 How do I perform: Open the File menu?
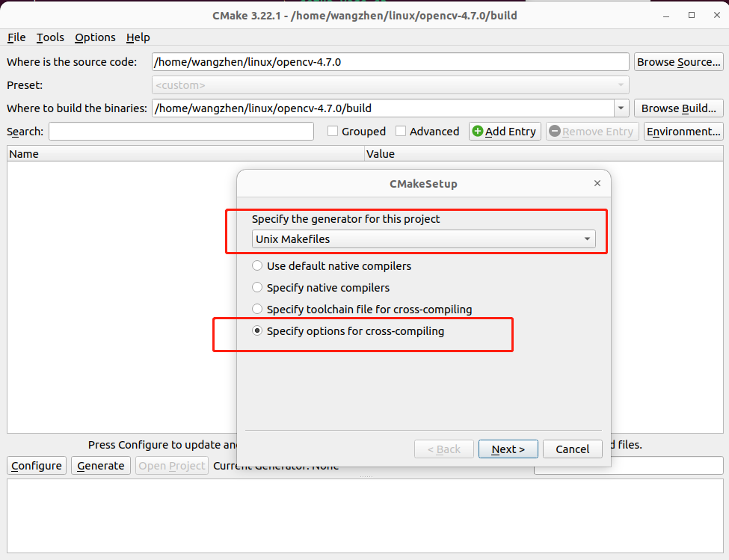(x=16, y=37)
